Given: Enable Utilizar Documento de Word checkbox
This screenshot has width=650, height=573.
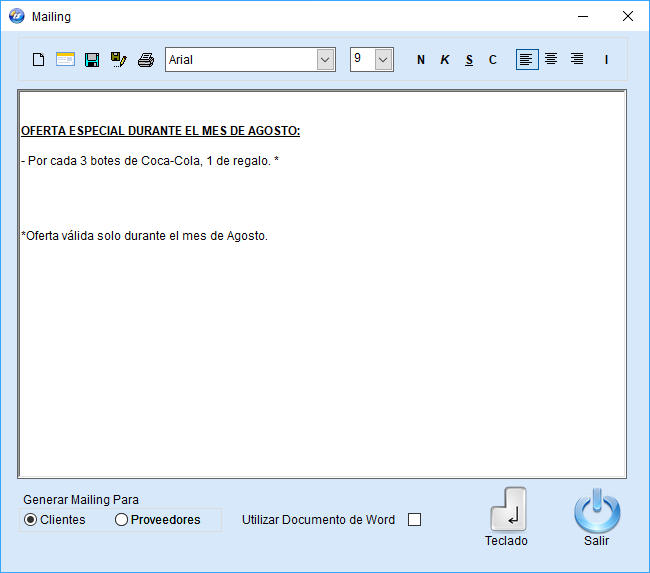Looking at the screenshot, I should [414, 520].
